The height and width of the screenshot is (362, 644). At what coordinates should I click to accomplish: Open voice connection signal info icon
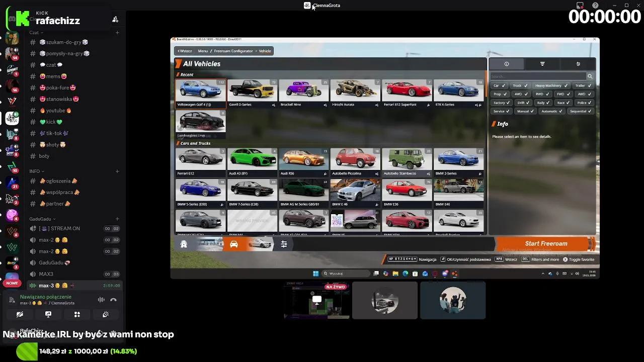tap(12, 300)
